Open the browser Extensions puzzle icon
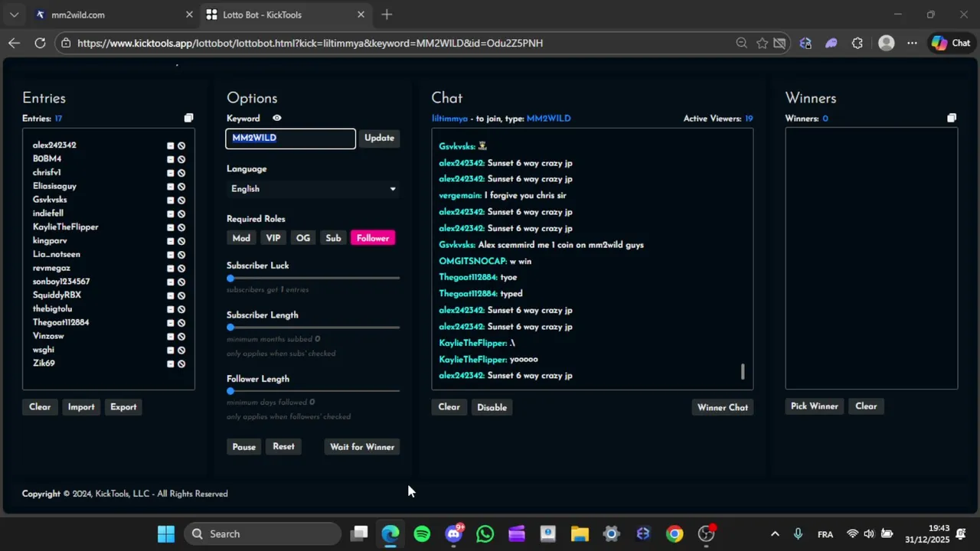Image resolution: width=980 pixels, height=551 pixels. click(x=857, y=44)
